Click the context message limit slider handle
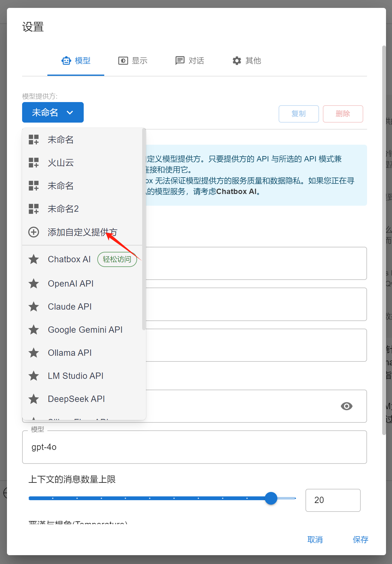Viewport: 392px width, 564px height. (271, 498)
